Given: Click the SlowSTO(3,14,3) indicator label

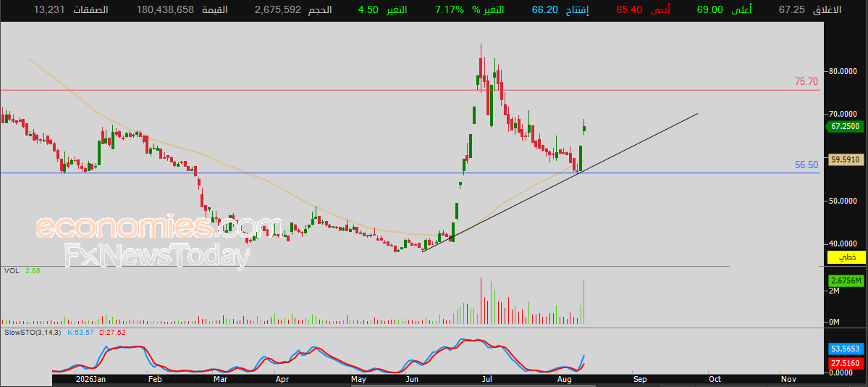Looking at the screenshot, I should pyautogui.click(x=33, y=332).
